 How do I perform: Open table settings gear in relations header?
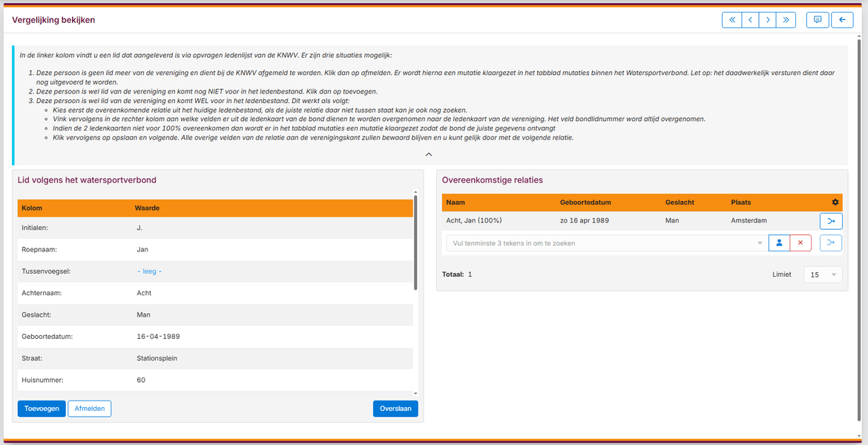coord(835,202)
